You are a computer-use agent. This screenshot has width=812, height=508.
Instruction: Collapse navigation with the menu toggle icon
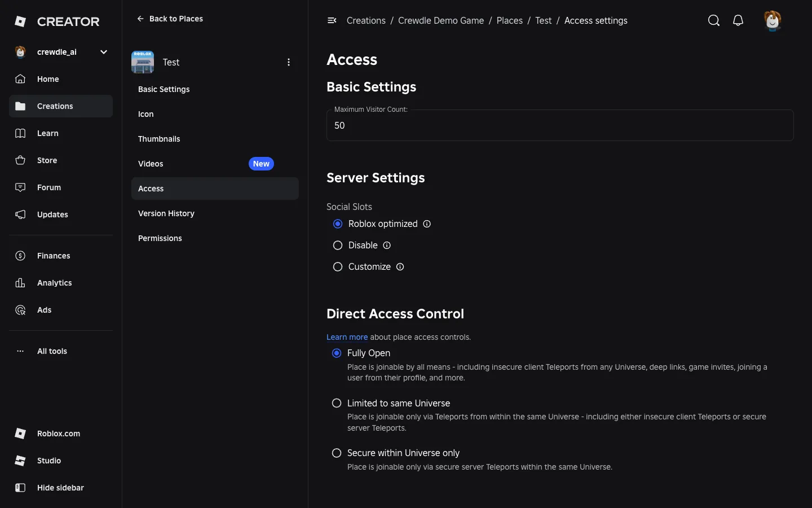click(x=332, y=21)
